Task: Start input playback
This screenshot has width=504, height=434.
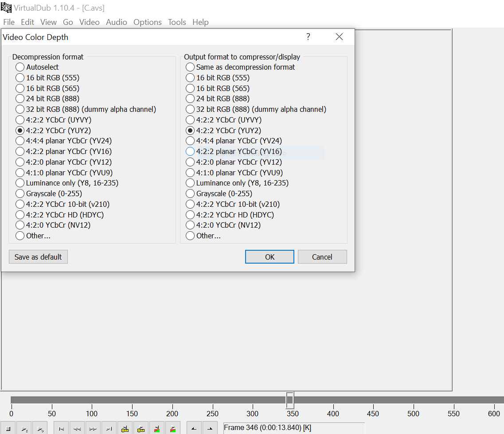Action: click(x=24, y=429)
